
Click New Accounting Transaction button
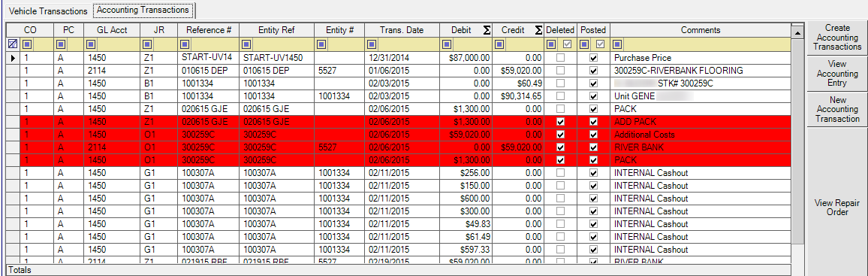(837, 109)
